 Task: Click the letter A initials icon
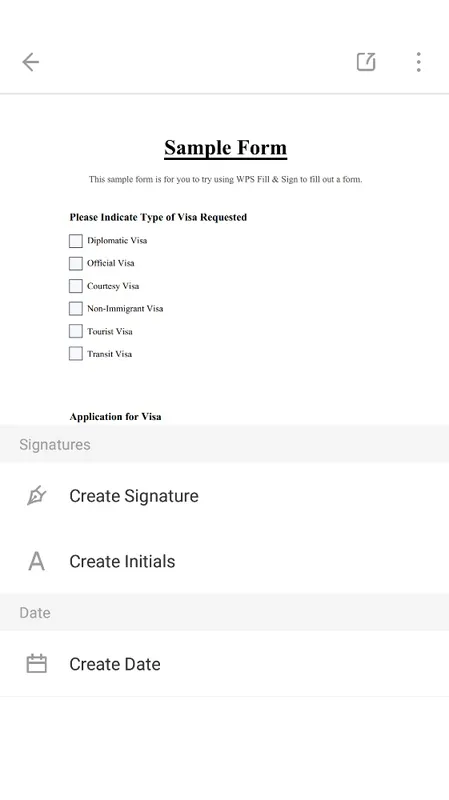point(36,561)
